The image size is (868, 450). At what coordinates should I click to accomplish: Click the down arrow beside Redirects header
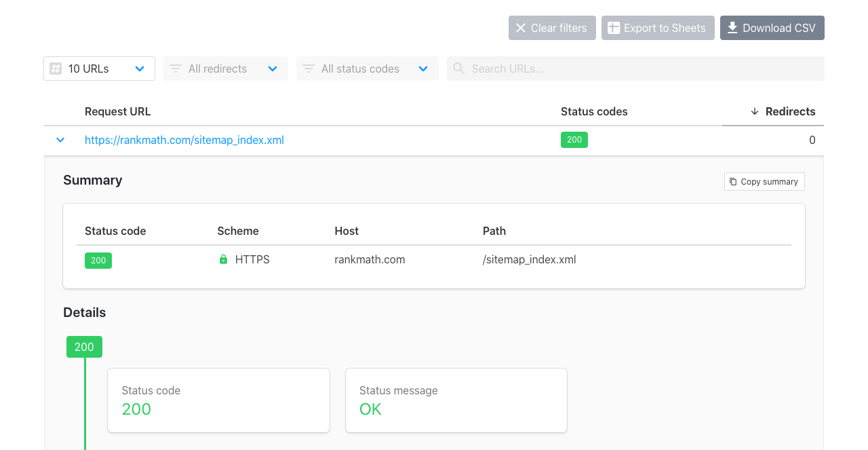[755, 111]
